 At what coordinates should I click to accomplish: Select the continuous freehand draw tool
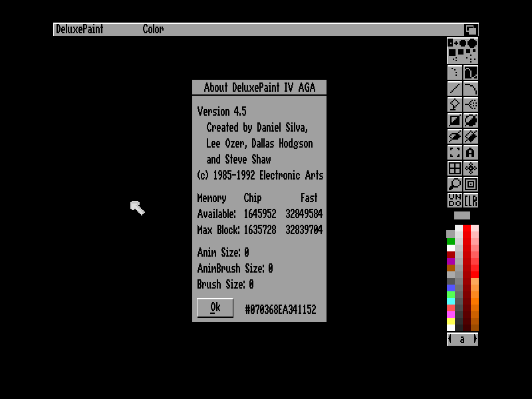[471, 72]
